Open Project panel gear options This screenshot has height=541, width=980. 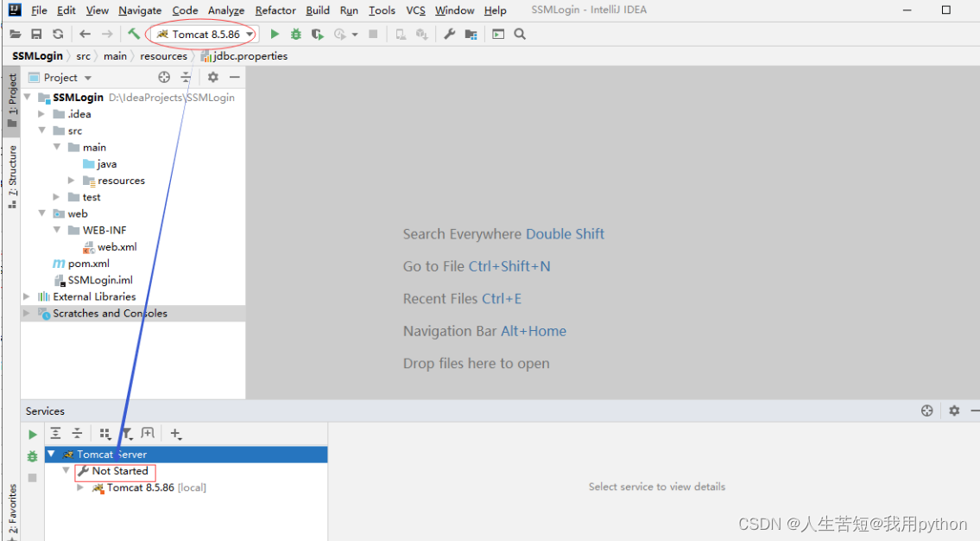tap(213, 77)
